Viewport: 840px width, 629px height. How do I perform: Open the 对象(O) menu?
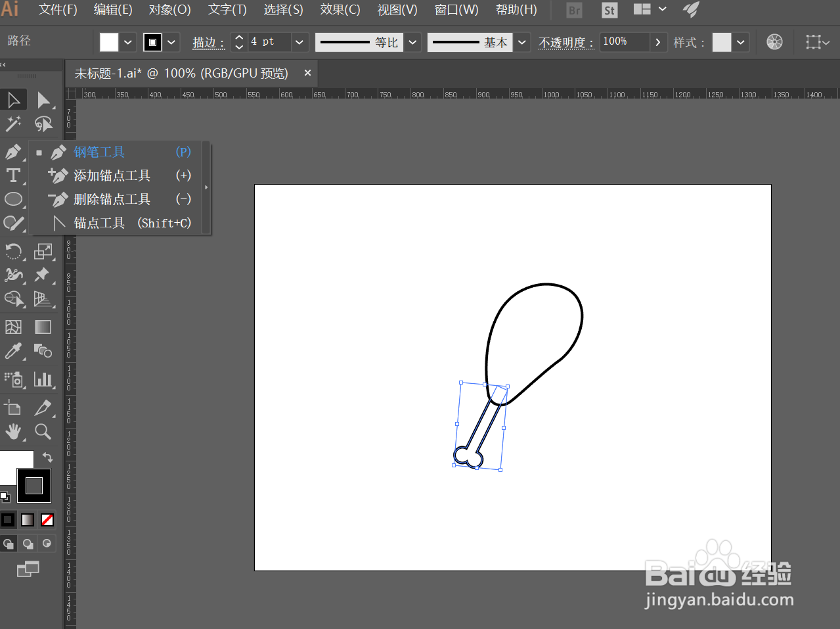169,10
